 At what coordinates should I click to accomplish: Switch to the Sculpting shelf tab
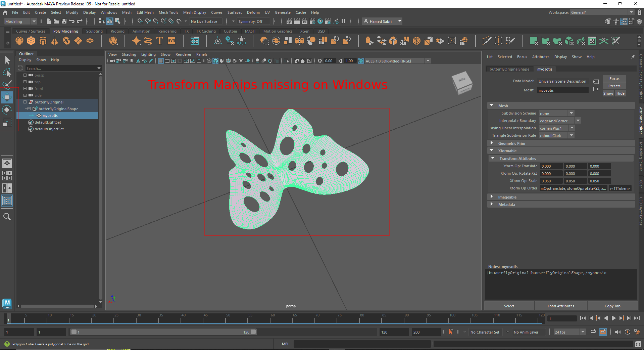pos(94,31)
